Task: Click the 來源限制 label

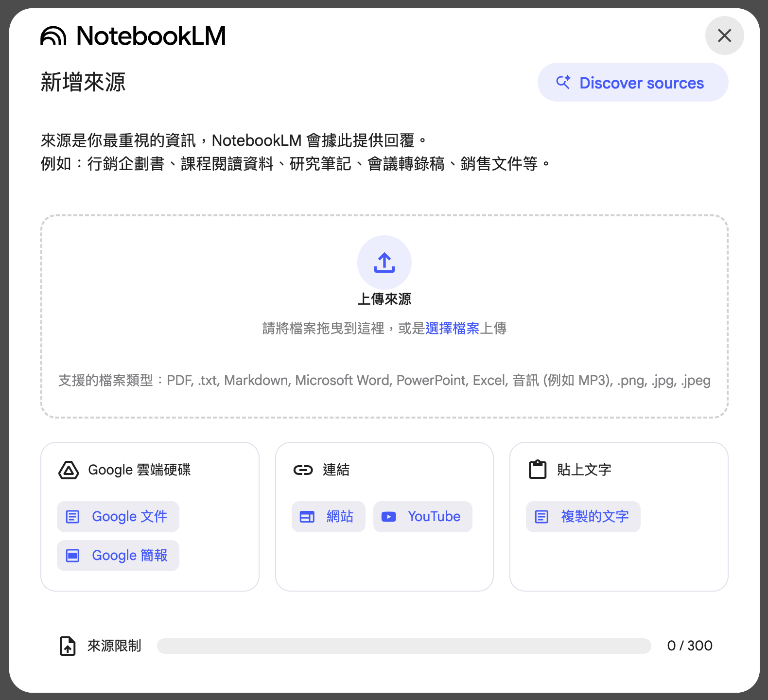Action: 114,646
